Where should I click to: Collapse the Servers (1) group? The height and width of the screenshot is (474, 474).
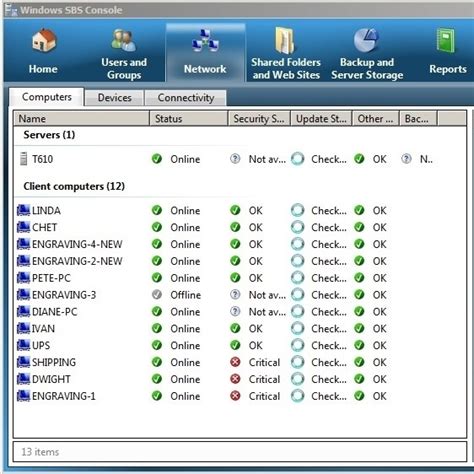(49, 135)
